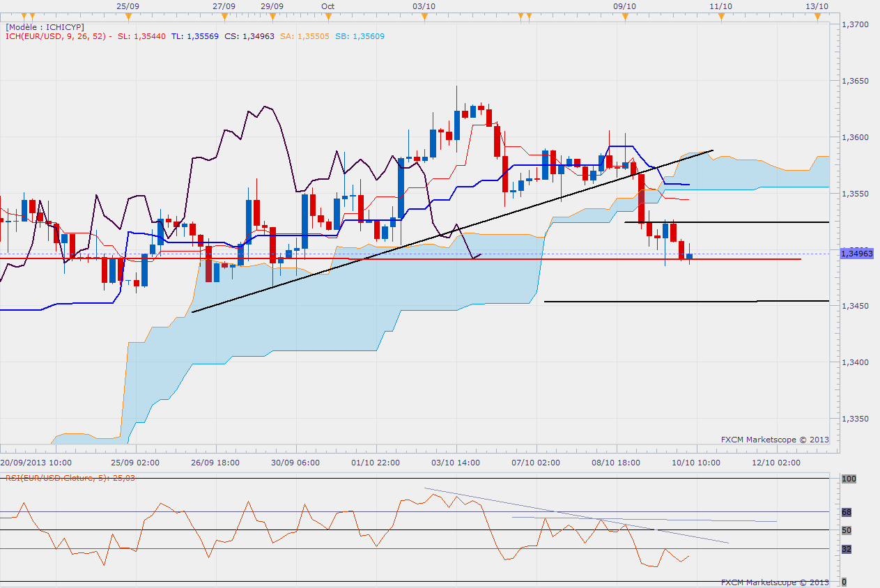Click the "SB: 1,35609" legend value

(x=358, y=36)
